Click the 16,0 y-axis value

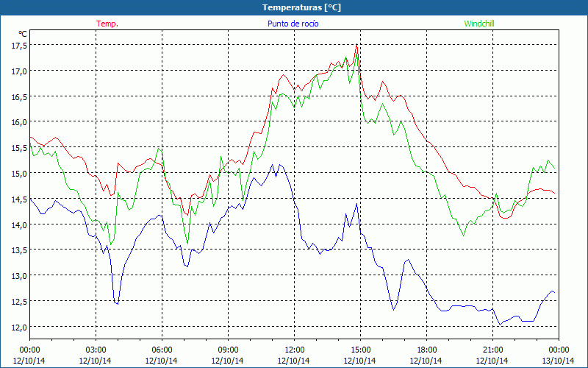click(19, 121)
